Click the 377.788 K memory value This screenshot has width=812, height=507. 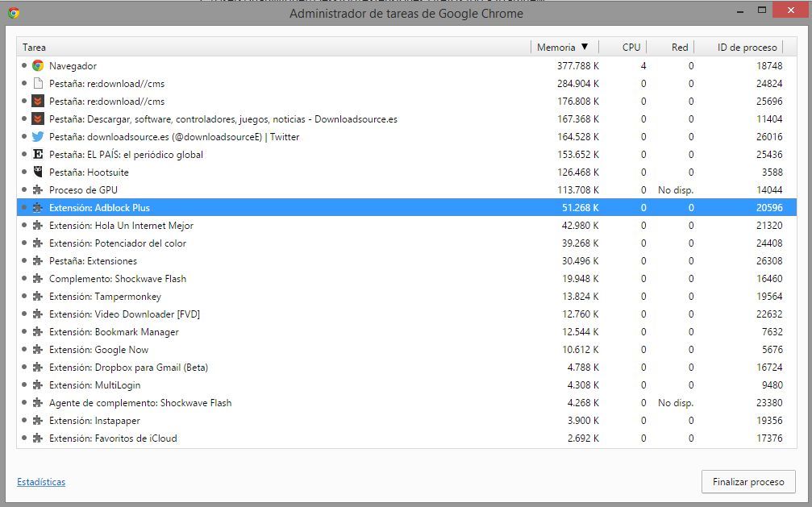click(x=578, y=66)
